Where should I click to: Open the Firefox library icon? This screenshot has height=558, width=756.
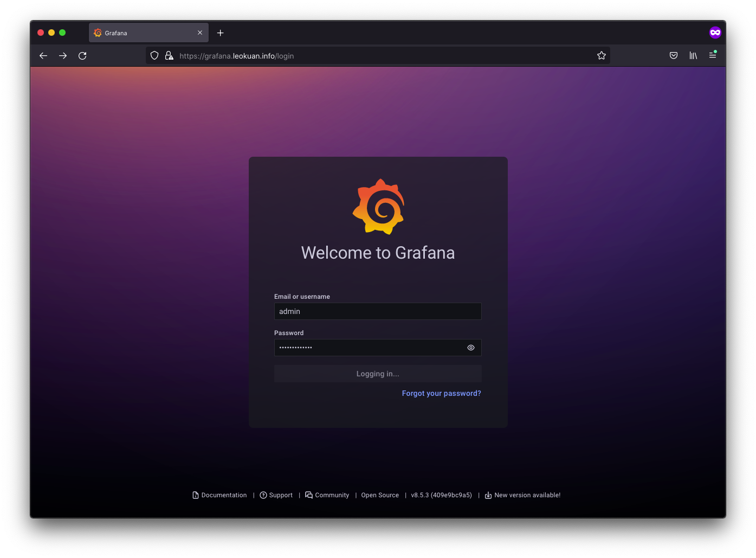point(693,56)
